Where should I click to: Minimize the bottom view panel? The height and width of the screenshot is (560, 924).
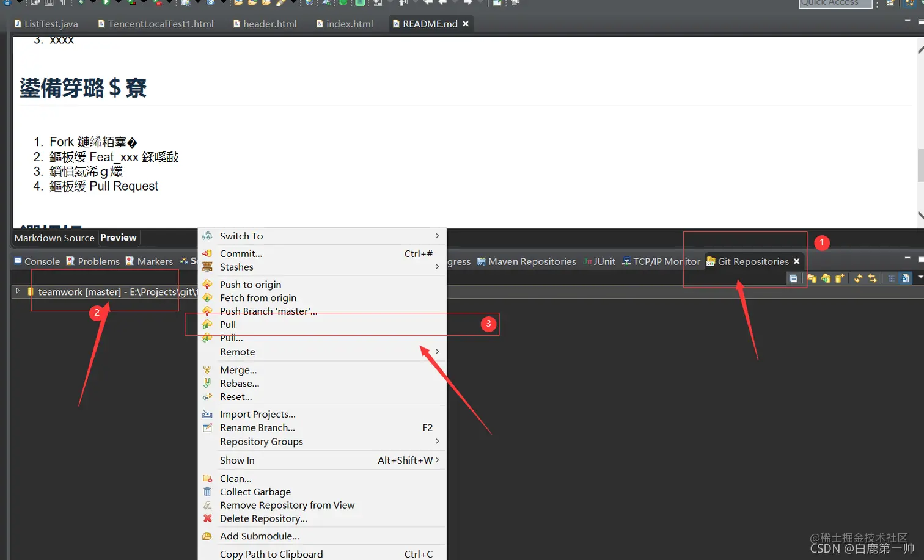pos(907,258)
